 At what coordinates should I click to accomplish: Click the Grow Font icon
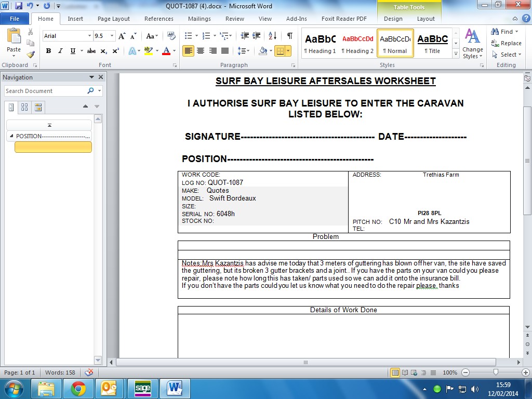click(122, 36)
